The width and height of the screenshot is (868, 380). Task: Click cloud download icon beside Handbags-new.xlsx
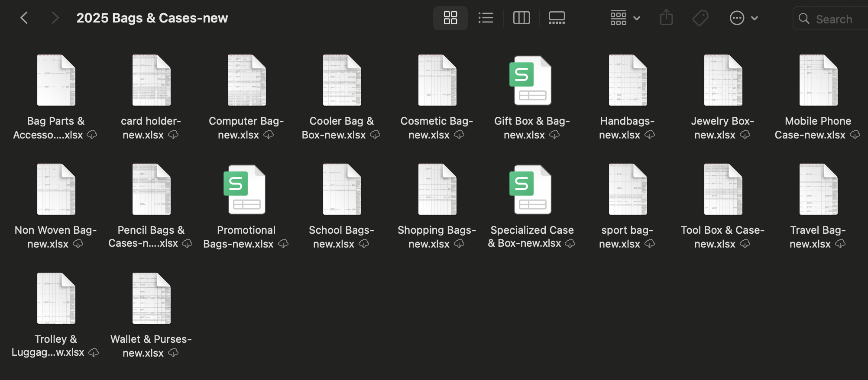point(650,135)
